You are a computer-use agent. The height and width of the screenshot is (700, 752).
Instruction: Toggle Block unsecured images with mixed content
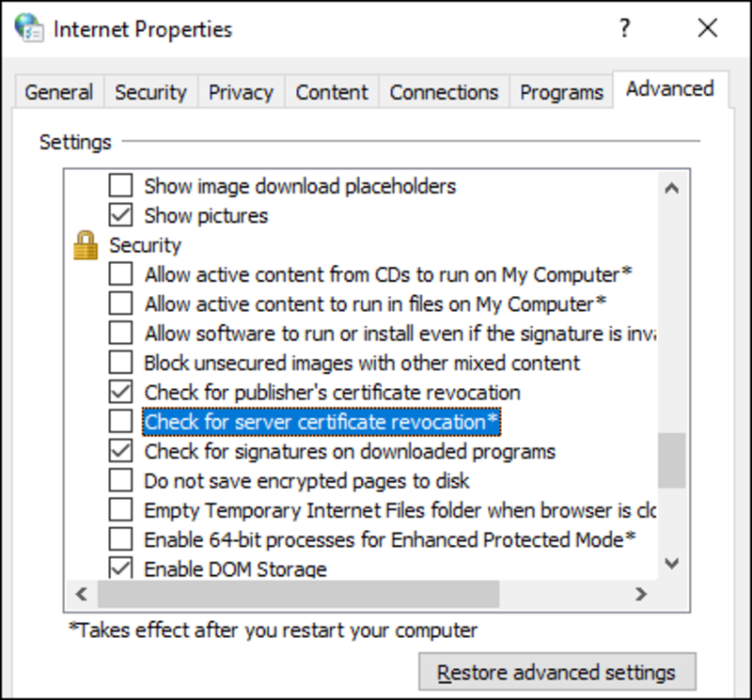[121, 363]
